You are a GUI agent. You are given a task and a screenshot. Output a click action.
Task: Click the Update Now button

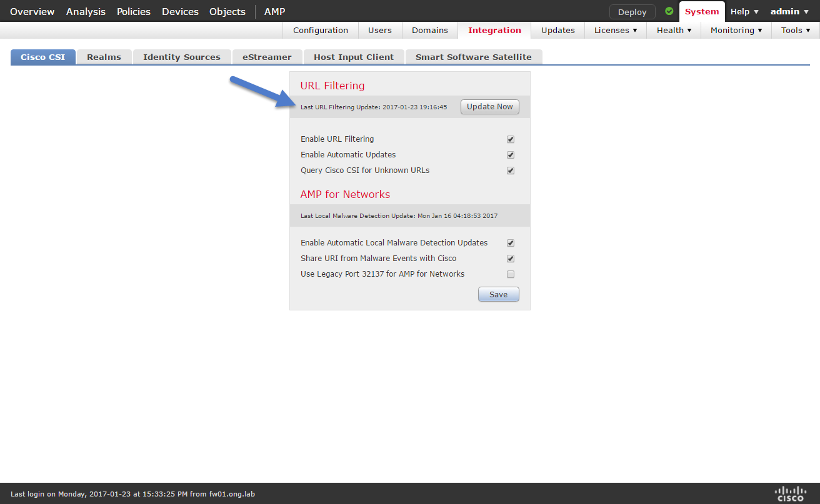[x=490, y=107]
